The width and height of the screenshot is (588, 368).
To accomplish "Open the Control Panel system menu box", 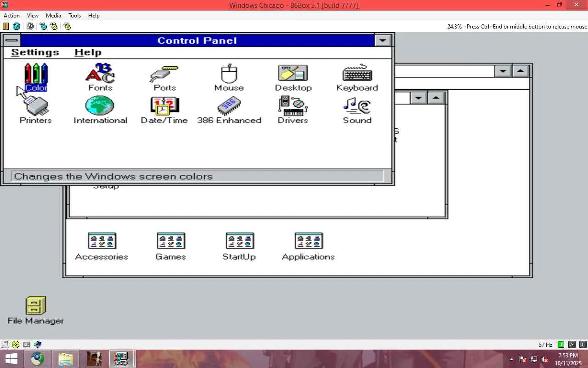I will 11,40.
